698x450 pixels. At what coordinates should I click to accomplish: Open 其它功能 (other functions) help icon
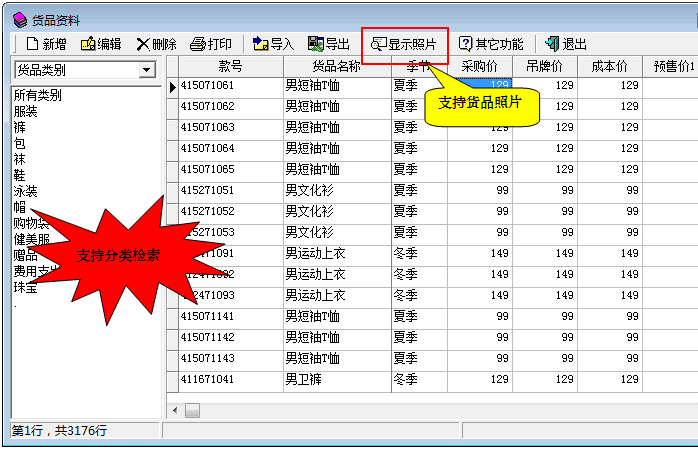(x=465, y=44)
